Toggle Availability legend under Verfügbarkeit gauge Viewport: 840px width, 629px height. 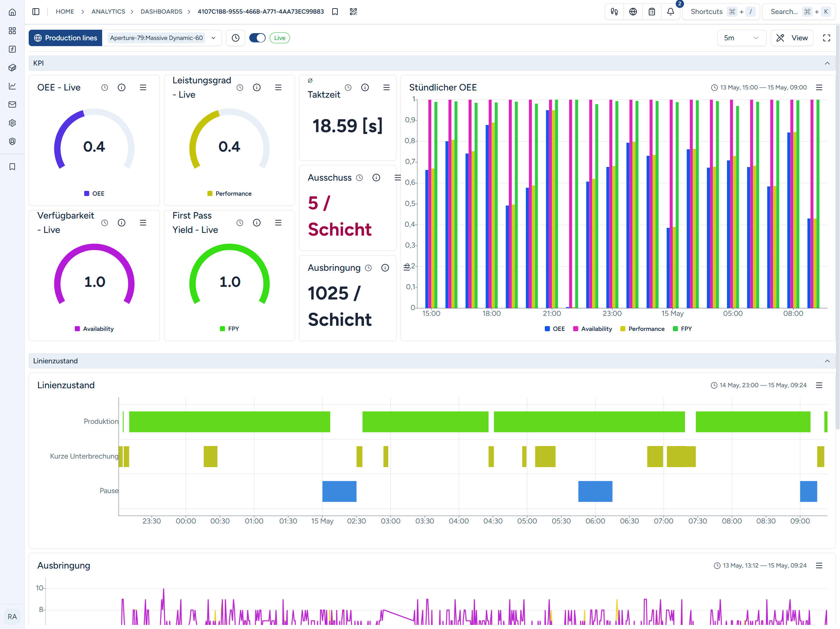[94, 329]
